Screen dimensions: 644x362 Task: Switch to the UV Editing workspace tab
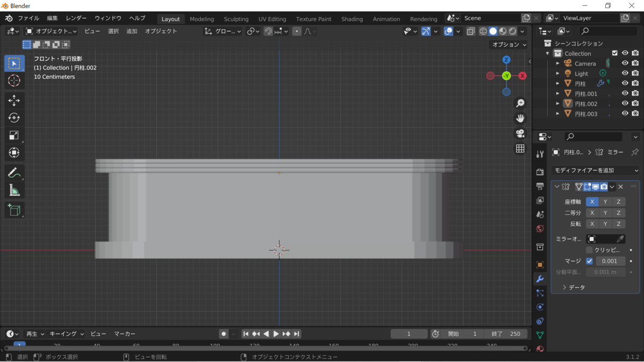coord(272,19)
